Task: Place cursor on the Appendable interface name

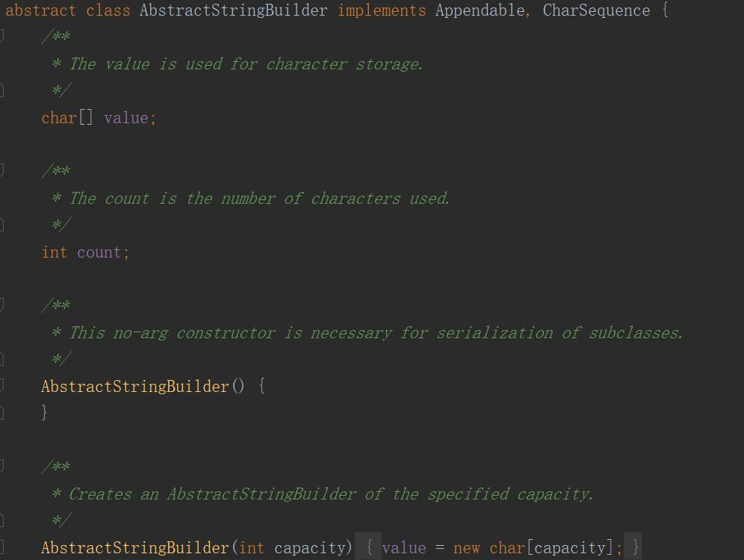Action: point(480,10)
